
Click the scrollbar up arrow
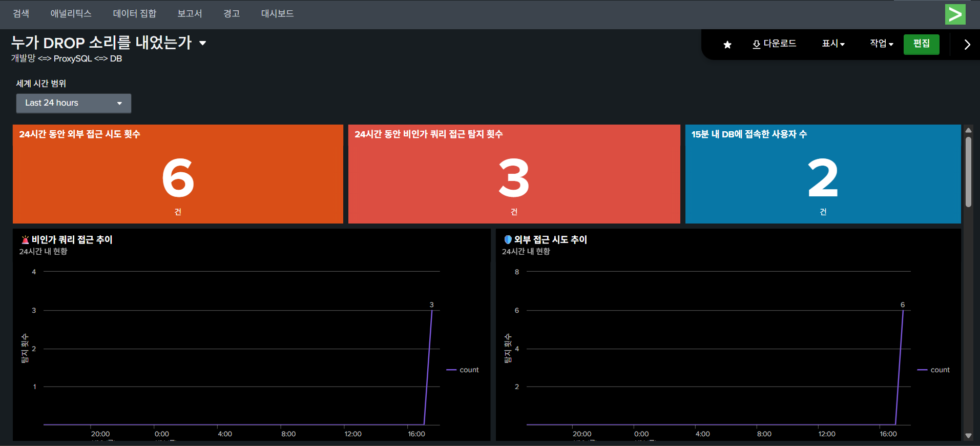968,130
